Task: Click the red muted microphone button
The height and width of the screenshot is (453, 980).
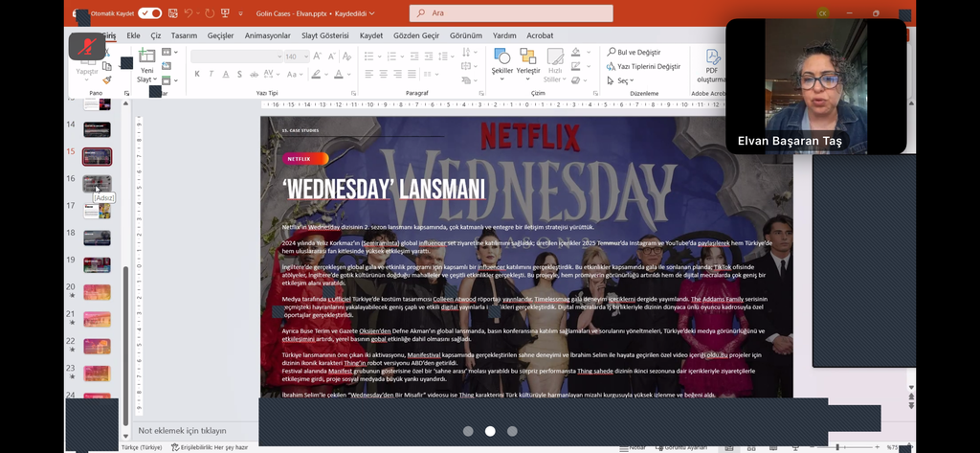Action: tap(87, 46)
